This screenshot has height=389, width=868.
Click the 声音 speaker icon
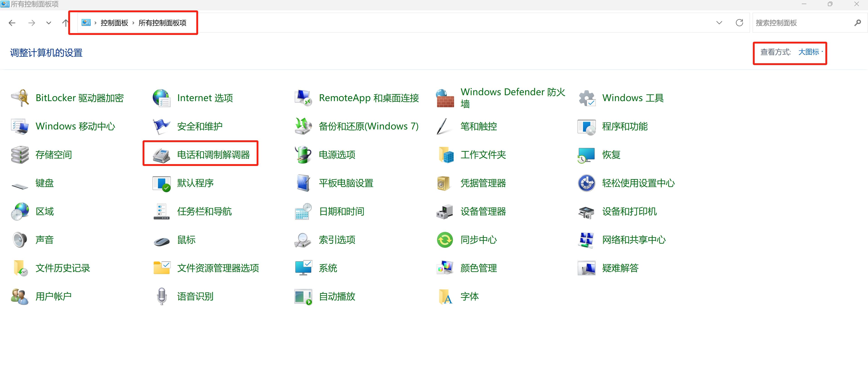click(20, 240)
